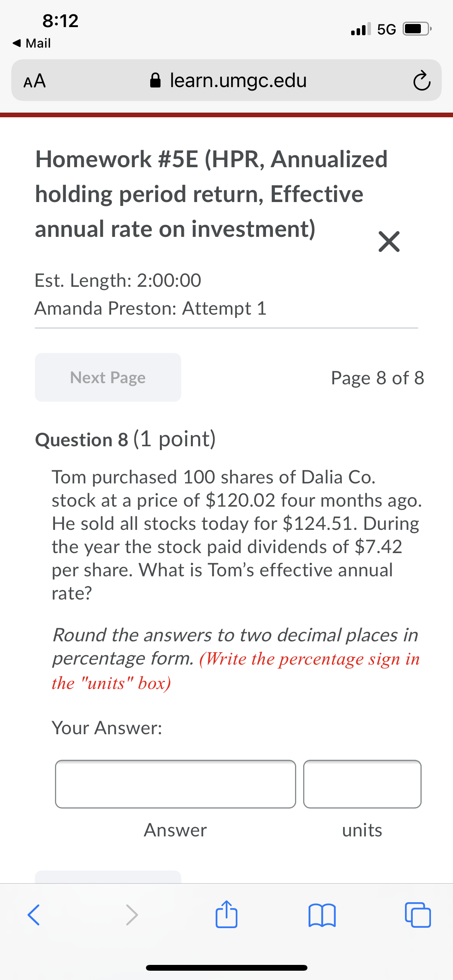This screenshot has width=453, height=980.
Task: Return to Mail via the top-left link
Action: [x=31, y=43]
